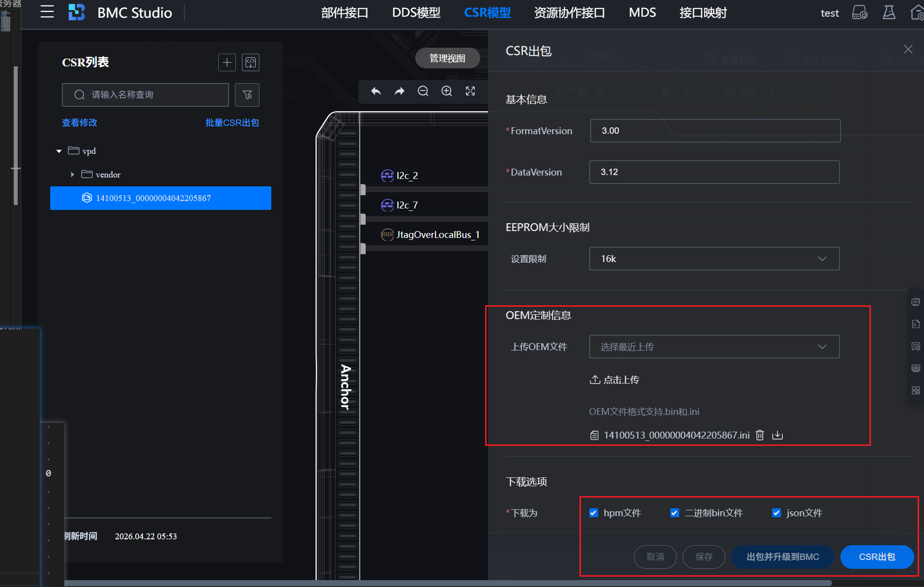Click the upload arrow icon by 点击上传
924x587 pixels.
595,380
